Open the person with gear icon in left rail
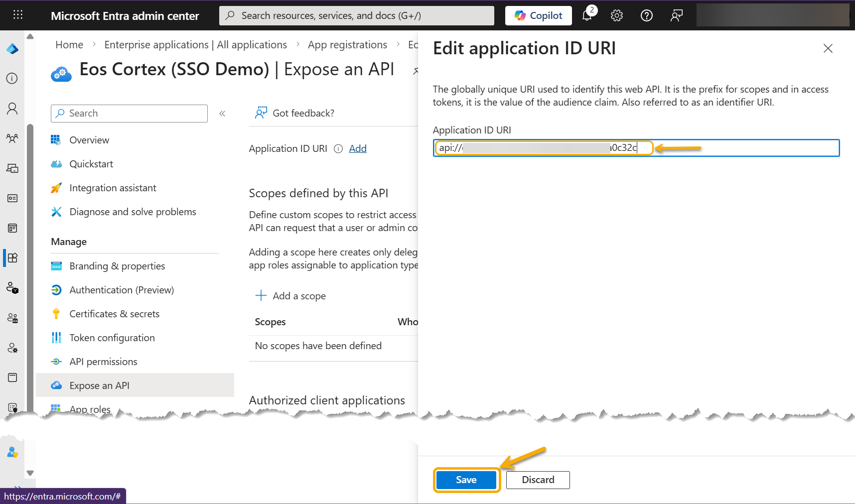Image resolution: width=855 pixels, height=504 pixels. [x=12, y=348]
